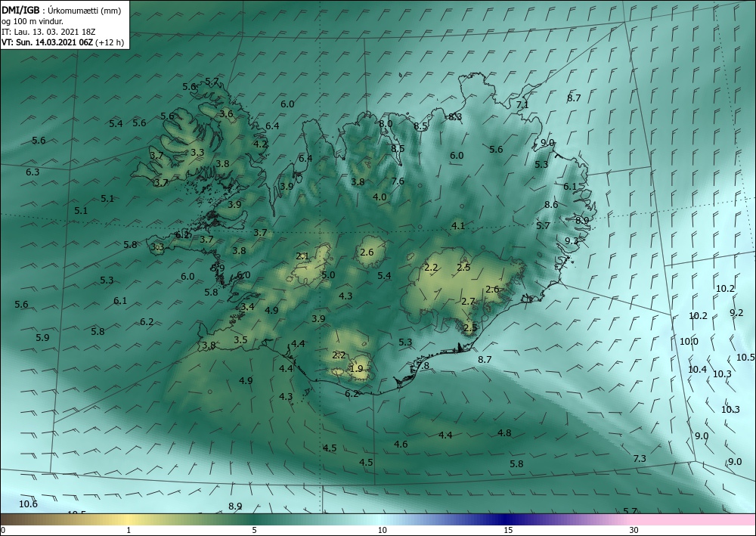
Task: Click the '3.5' value on Reykjanes peninsula
Action: click(240, 340)
